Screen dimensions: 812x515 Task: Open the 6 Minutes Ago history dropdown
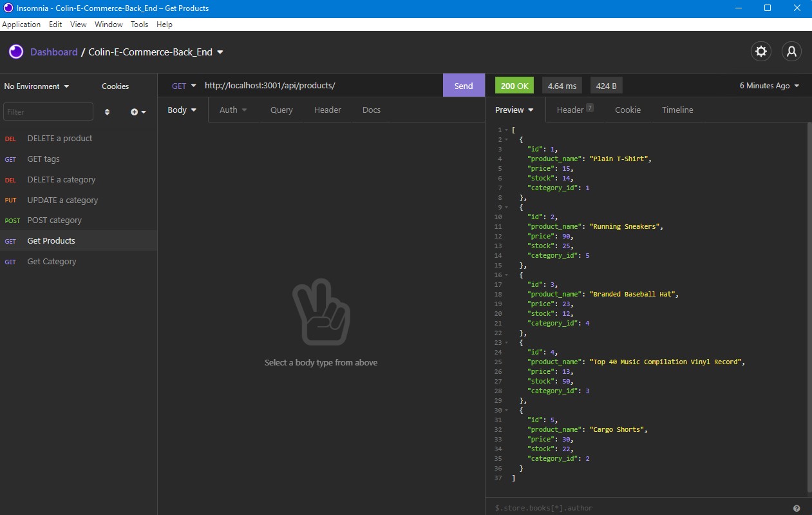770,86
